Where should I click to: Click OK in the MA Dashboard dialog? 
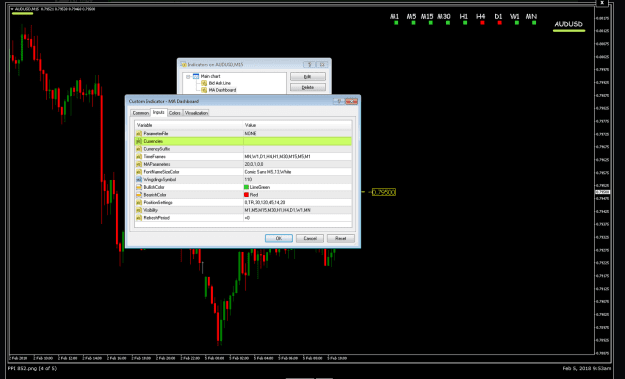pyautogui.click(x=279, y=238)
